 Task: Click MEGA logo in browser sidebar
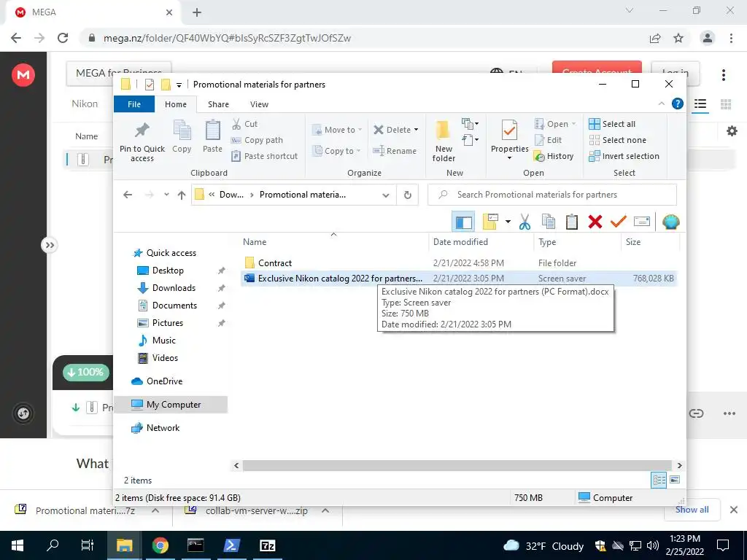(x=23, y=75)
